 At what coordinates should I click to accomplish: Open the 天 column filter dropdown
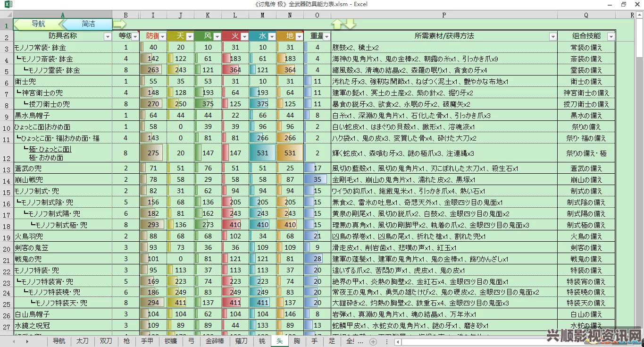[x=190, y=36]
